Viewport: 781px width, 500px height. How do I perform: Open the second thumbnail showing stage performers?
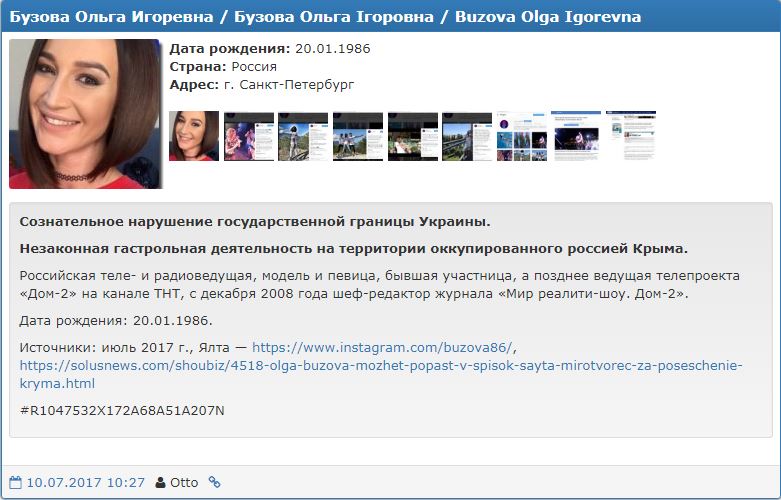(249, 136)
